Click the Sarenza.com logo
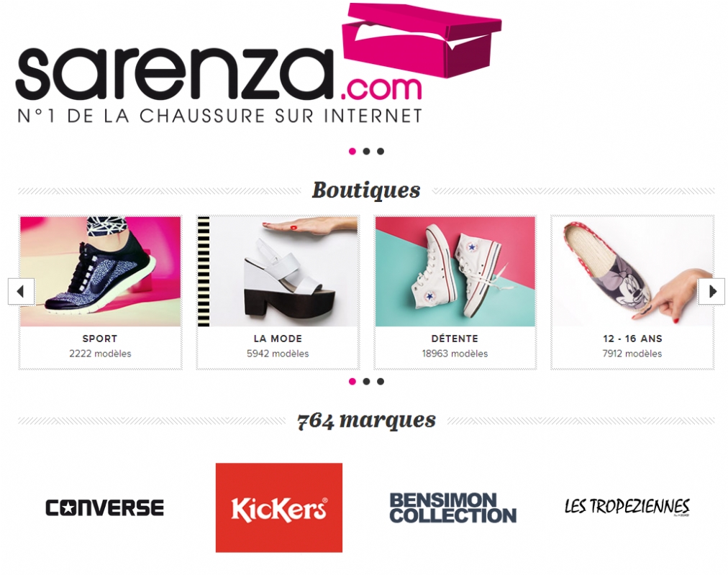The image size is (728, 575). pos(258,63)
